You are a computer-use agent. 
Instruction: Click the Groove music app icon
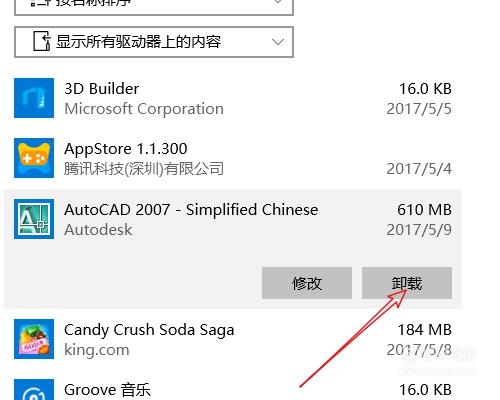point(34,390)
